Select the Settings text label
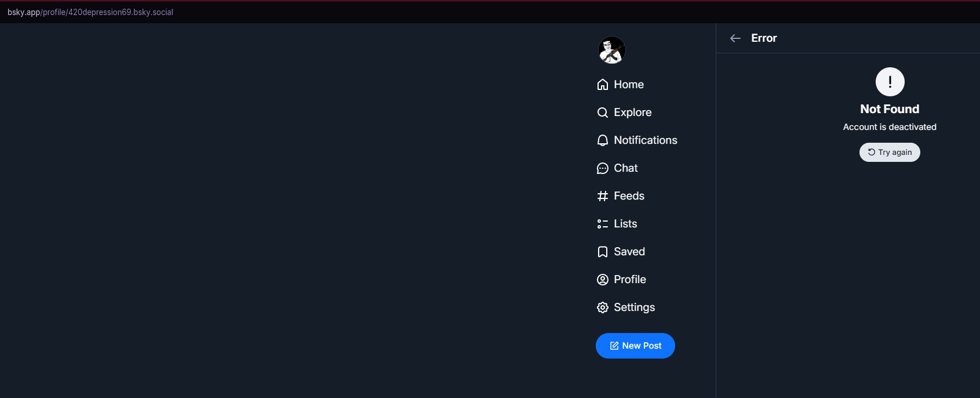 point(635,307)
